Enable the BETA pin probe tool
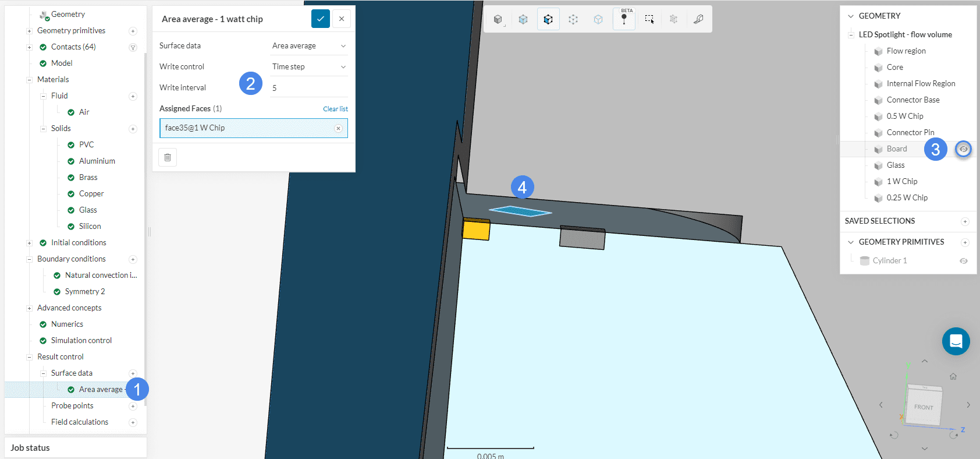The image size is (980, 459). click(x=624, y=19)
